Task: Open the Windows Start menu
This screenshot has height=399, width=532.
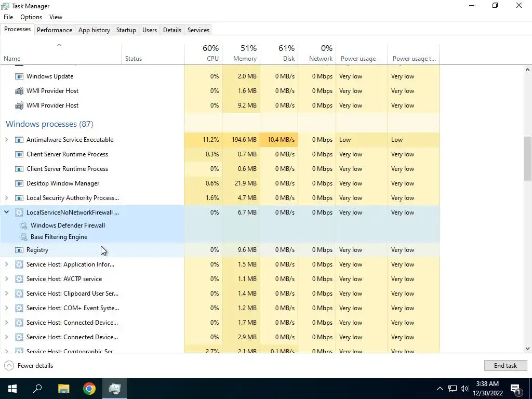Action: (x=12, y=389)
